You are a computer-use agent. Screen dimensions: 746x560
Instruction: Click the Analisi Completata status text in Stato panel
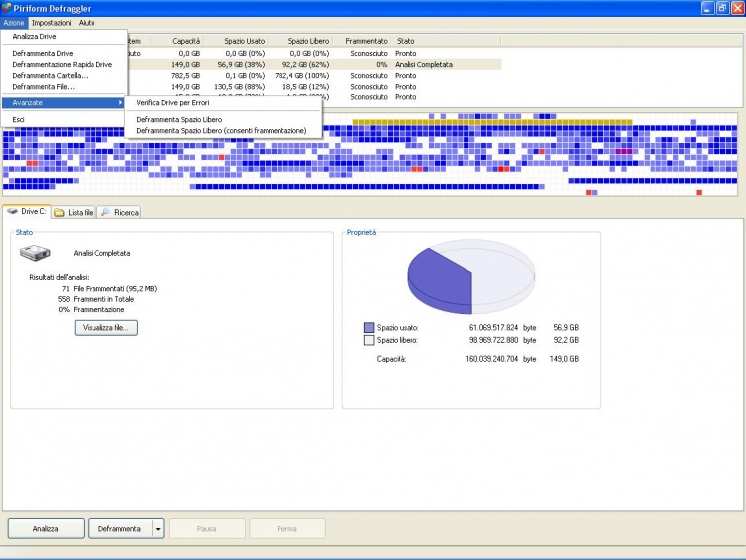pos(101,253)
